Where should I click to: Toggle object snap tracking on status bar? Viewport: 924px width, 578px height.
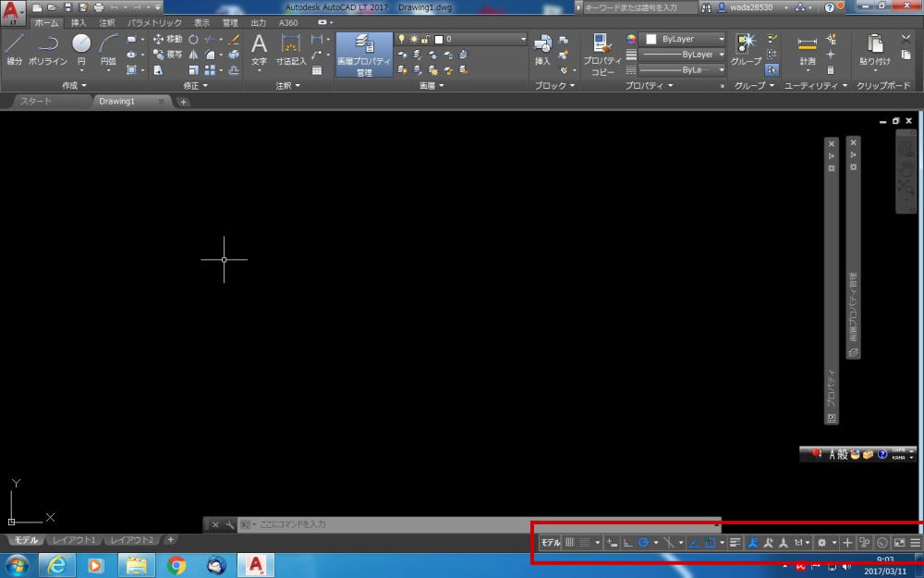pyautogui.click(x=694, y=543)
